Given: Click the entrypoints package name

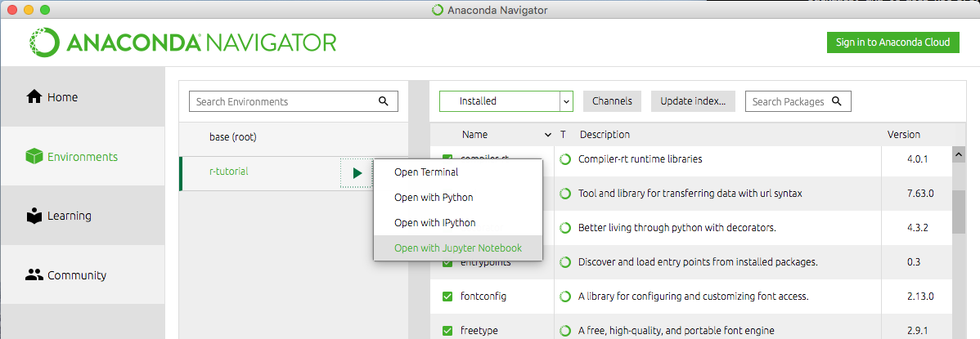Looking at the screenshot, I should coord(485,263).
